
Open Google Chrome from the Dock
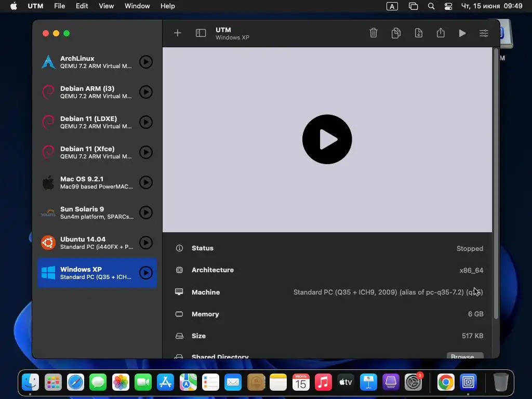[446, 382]
